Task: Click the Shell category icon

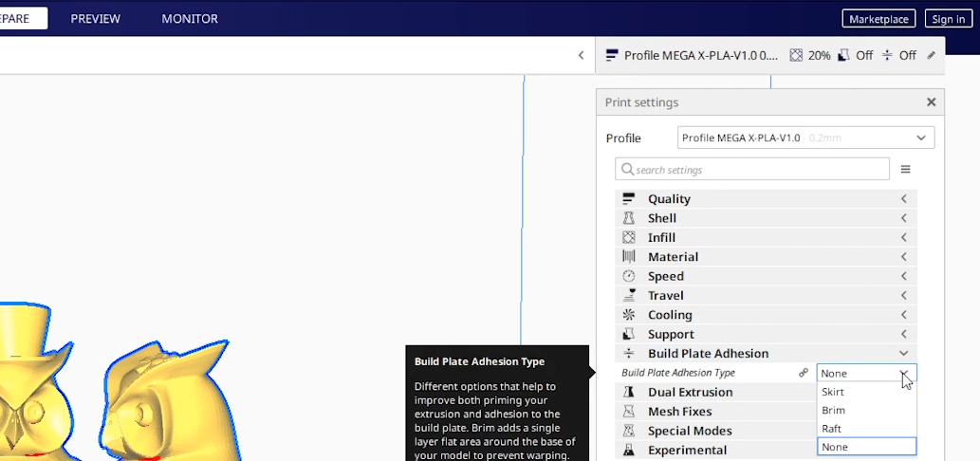Action: pyautogui.click(x=629, y=218)
